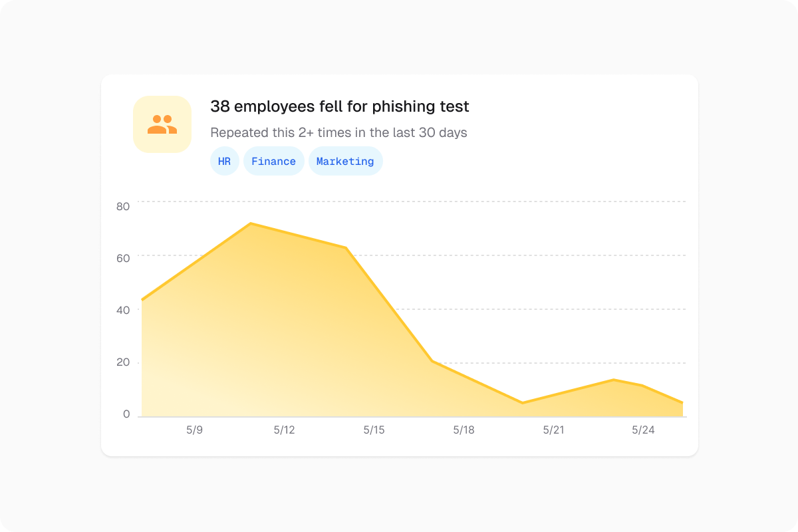798x532 pixels.
Task: Select the HR department tag
Action: tap(224, 162)
